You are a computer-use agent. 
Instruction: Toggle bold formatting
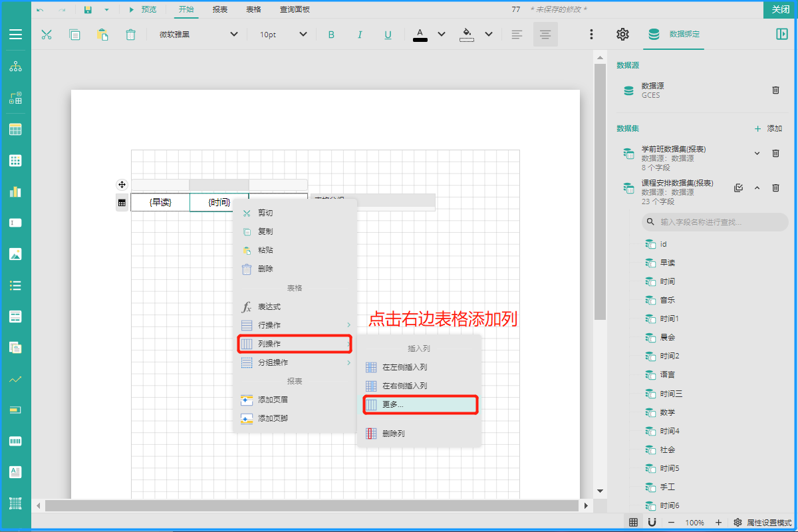[331, 35]
